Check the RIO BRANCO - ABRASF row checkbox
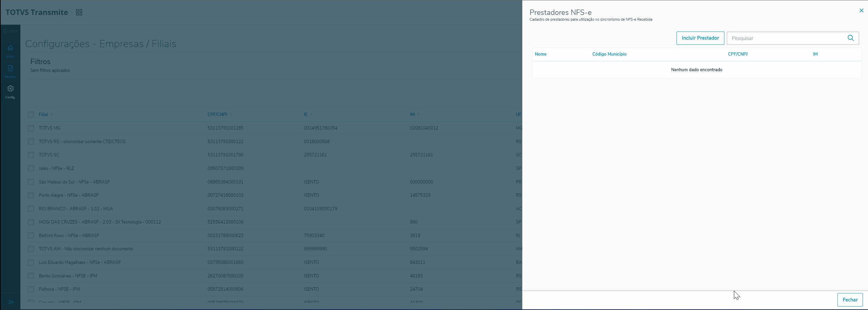Image resolution: width=868 pixels, height=310 pixels. click(x=31, y=209)
